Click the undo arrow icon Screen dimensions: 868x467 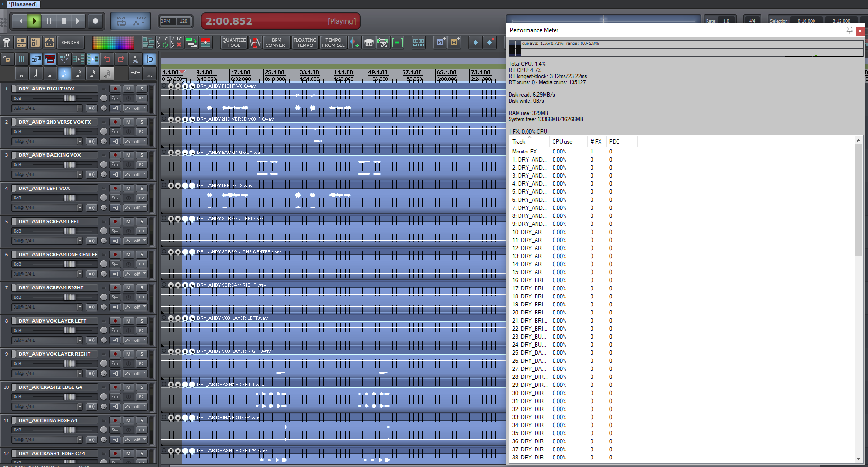point(107,59)
